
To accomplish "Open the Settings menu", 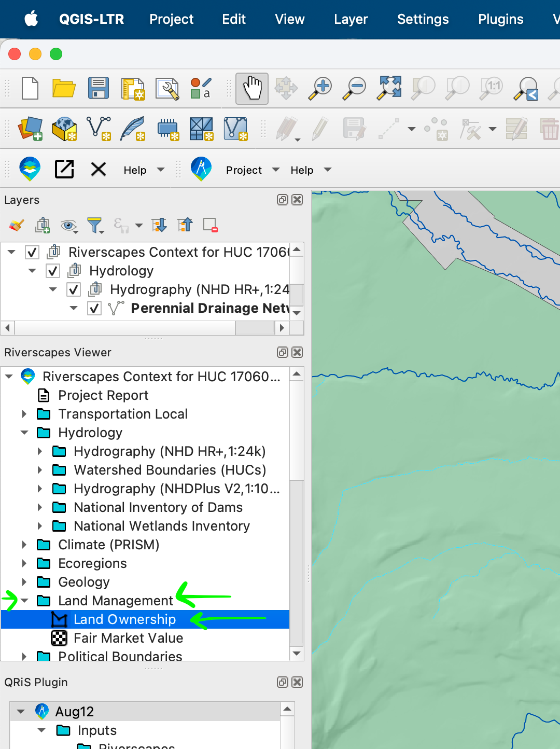I will [x=423, y=19].
